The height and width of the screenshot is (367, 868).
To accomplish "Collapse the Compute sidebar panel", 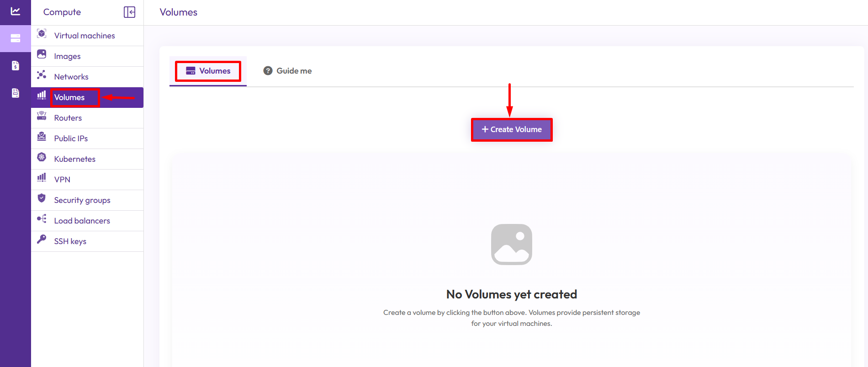I will pyautogui.click(x=129, y=12).
